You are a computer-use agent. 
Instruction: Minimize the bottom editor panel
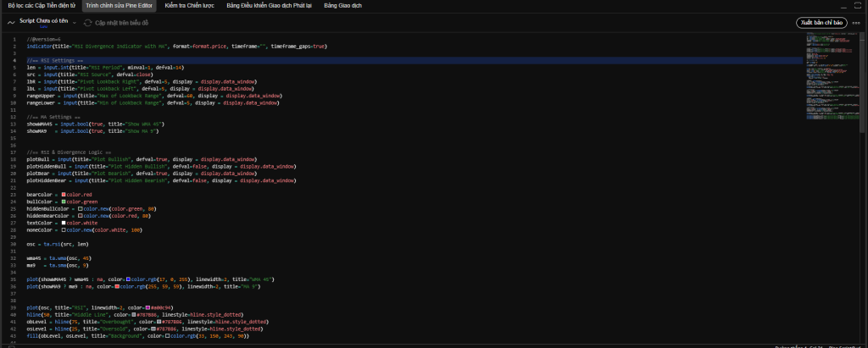point(843,5)
